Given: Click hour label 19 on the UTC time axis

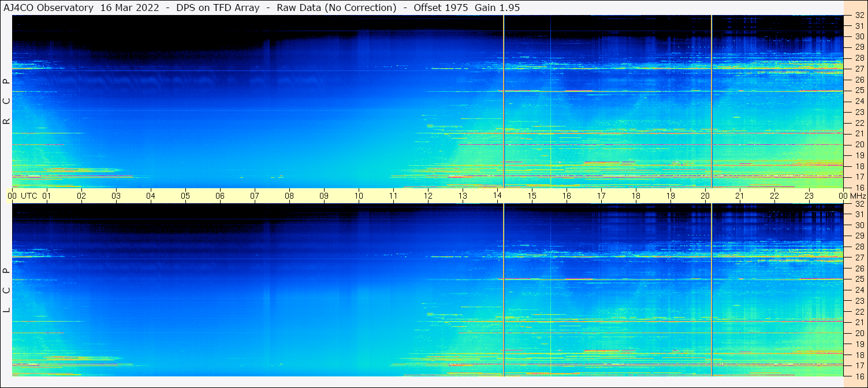Looking at the screenshot, I should point(670,196).
